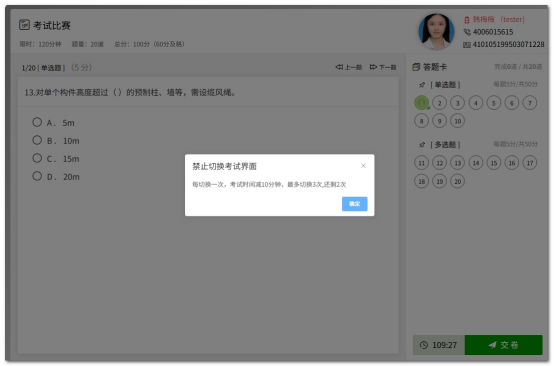Jump to question 4 on answer card
This screenshot has height=366, width=554.
pyautogui.click(x=476, y=103)
